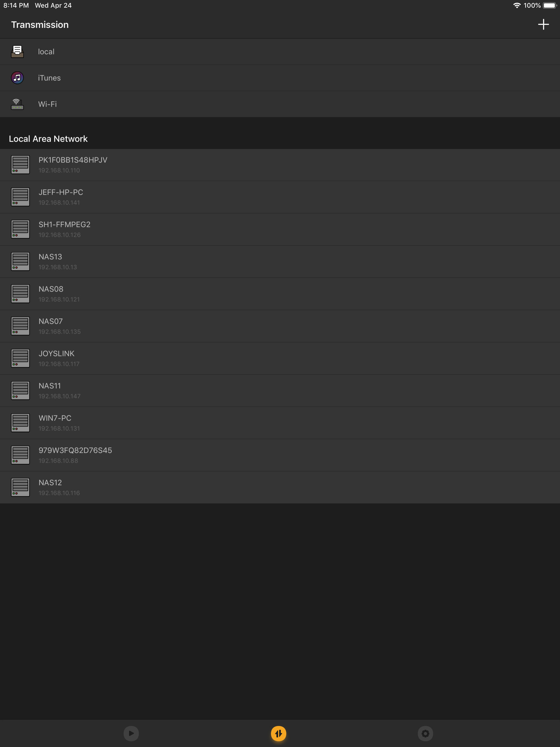The image size is (560, 747).
Task: Choose NAS12 at 192.168.10.116
Action: pos(51,487)
